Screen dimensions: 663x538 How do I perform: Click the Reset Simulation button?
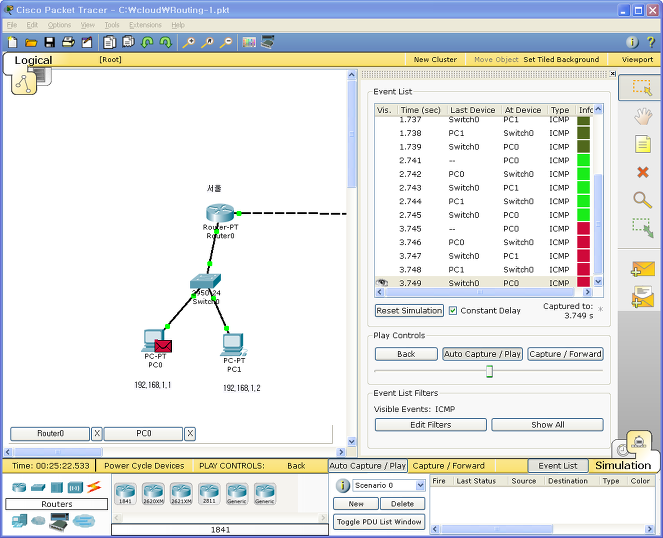(x=409, y=310)
